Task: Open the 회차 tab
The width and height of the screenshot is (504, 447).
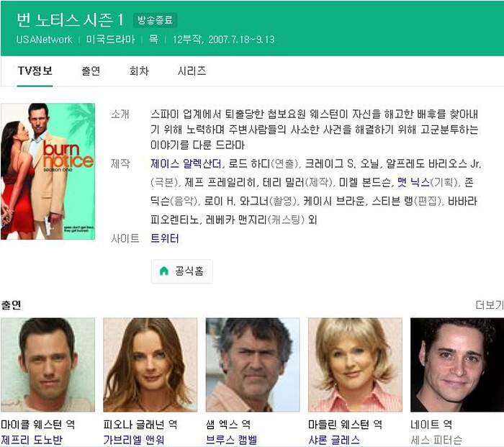Action: point(139,71)
